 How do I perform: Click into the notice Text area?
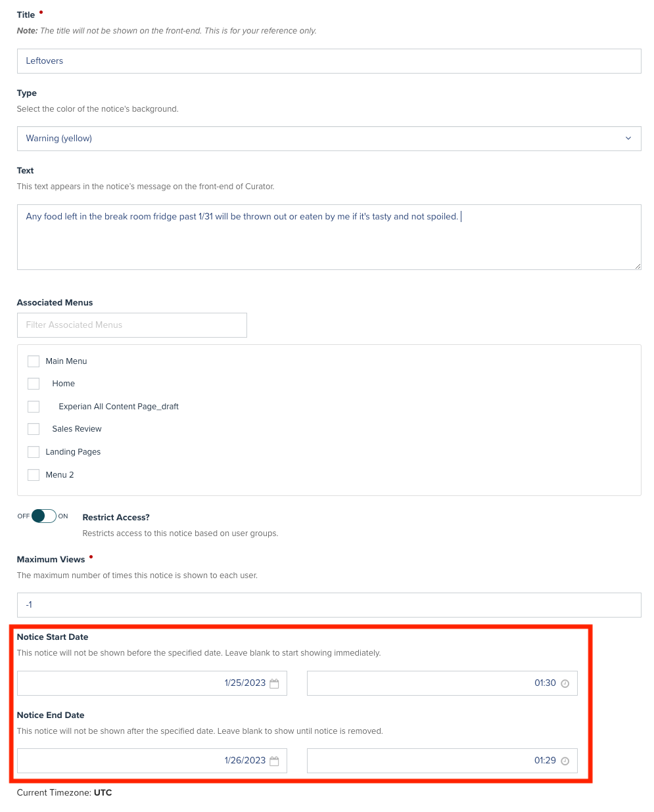pos(329,237)
